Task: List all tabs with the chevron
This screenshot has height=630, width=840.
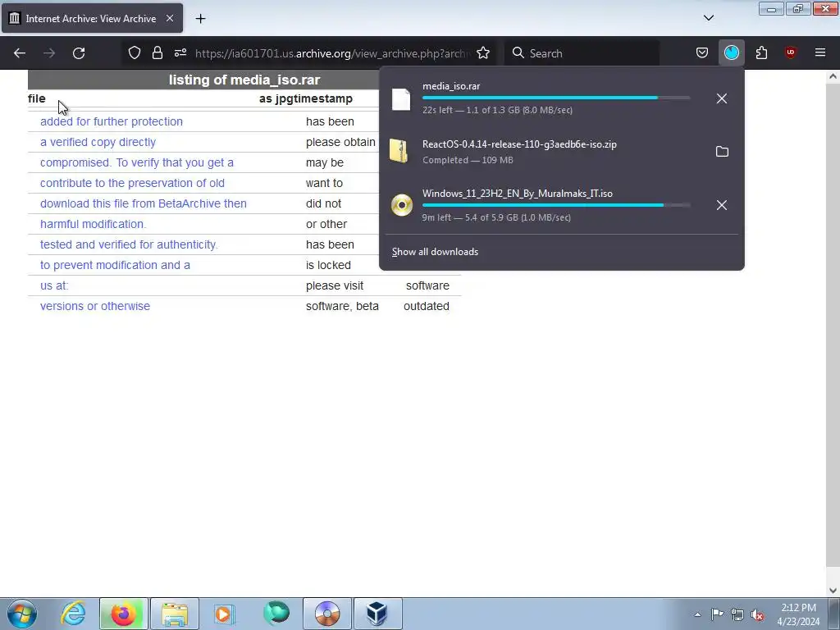Action: (709, 18)
